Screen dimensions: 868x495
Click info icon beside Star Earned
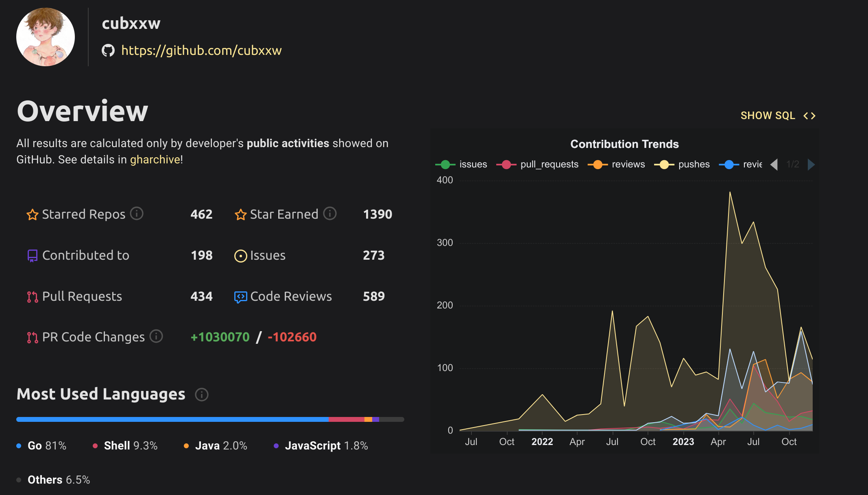point(330,213)
